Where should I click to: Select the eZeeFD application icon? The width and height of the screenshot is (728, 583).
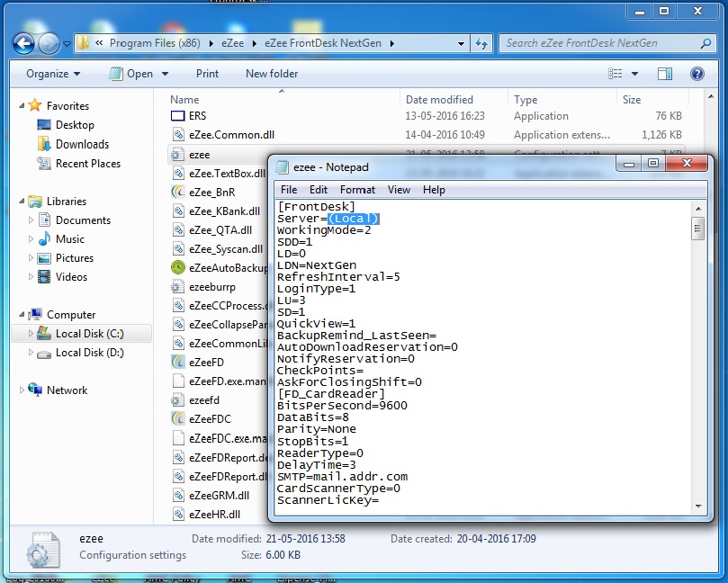point(178,362)
